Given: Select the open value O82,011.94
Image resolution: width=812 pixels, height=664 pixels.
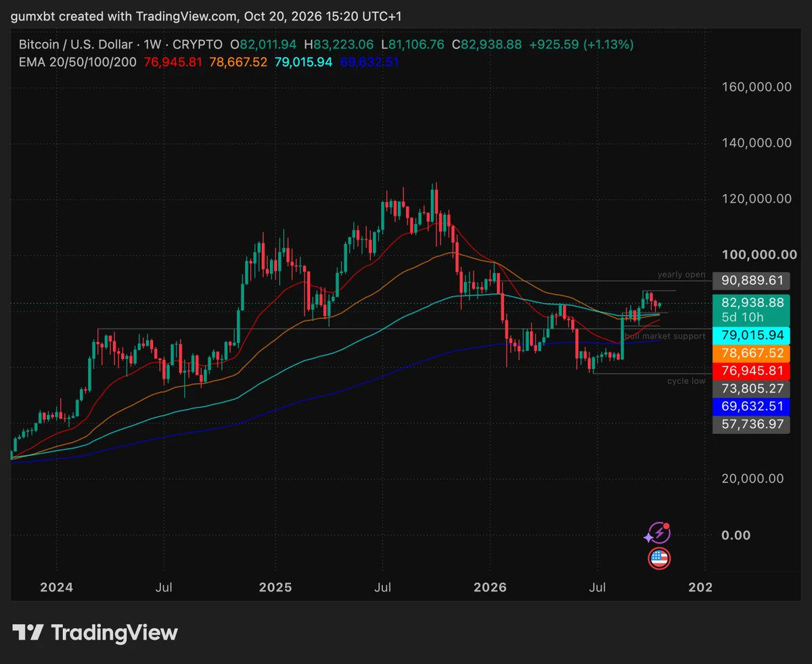Looking at the screenshot, I should 264,45.
